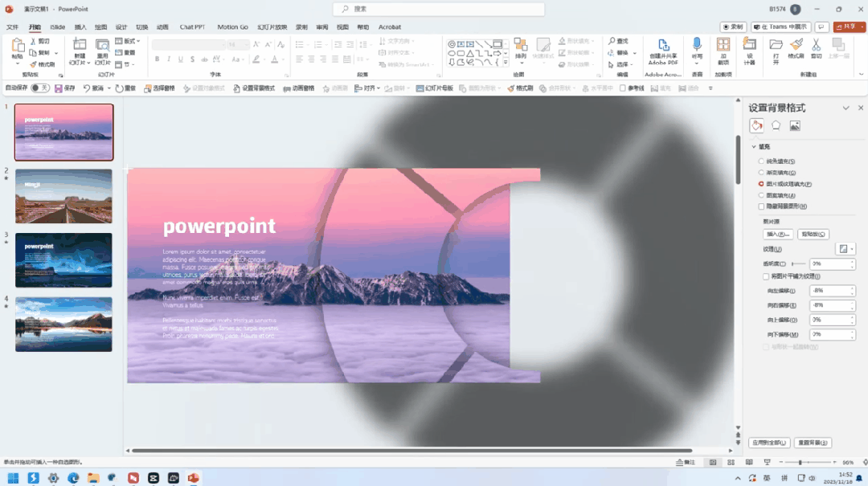868x486 pixels.
Task: Click the Share (共享) button
Action: pyautogui.click(x=850, y=27)
